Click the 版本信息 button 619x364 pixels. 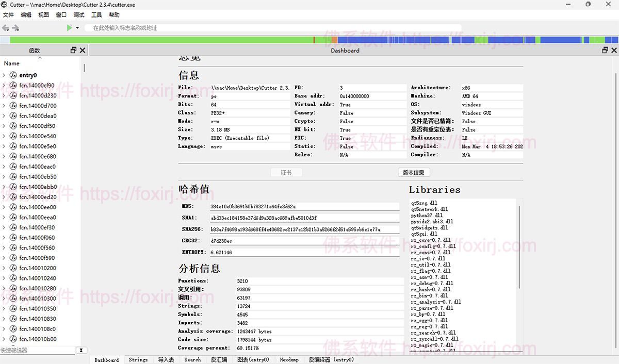click(x=414, y=173)
